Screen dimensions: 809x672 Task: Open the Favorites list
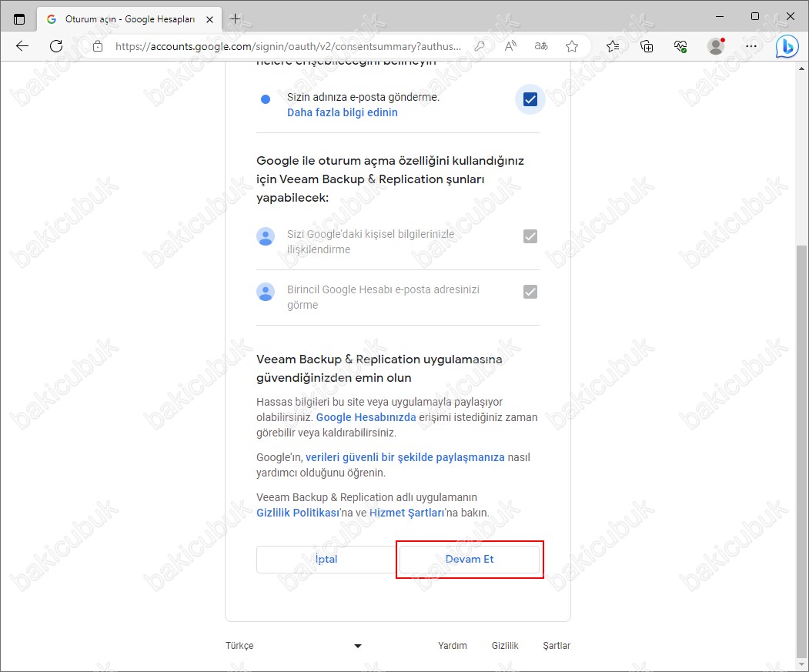[x=613, y=46]
